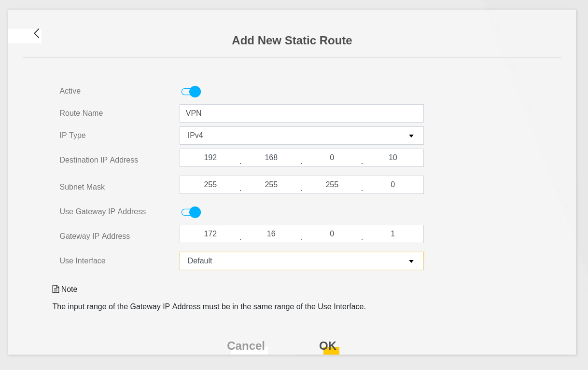Toggle the Use Gateway IP Address switch
The height and width of the screenshot is (370, 588).
191,212
